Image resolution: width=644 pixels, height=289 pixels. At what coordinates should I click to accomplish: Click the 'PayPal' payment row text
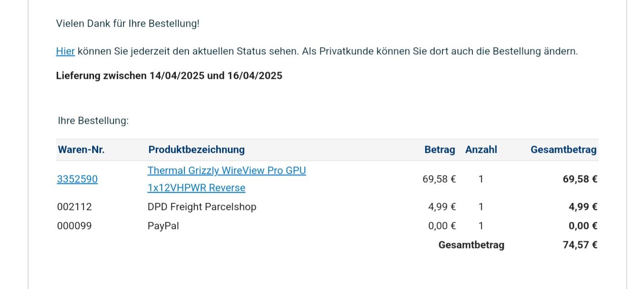pyautogui.click(x=163, y=226)
